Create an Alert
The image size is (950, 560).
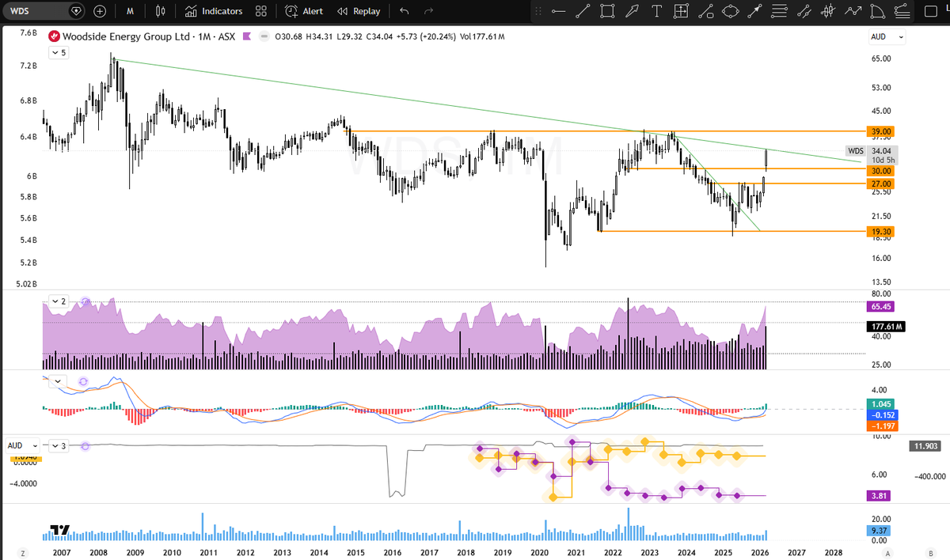coord(304,11)
